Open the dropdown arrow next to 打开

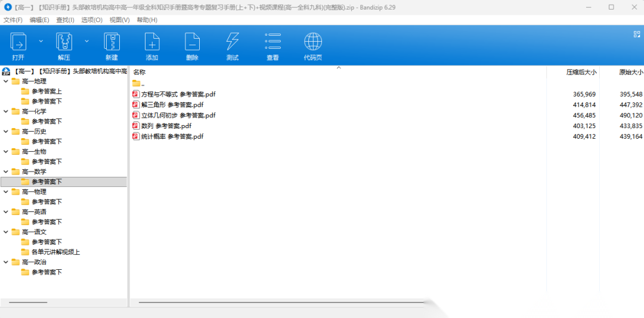41,41
